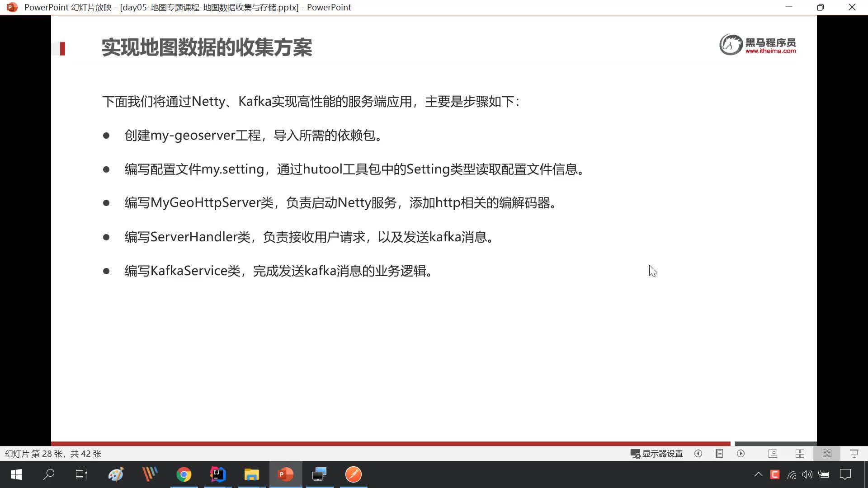
Task: Open paint palette app on taskbar
Action: pyautogui.click(x=116, y=474)
